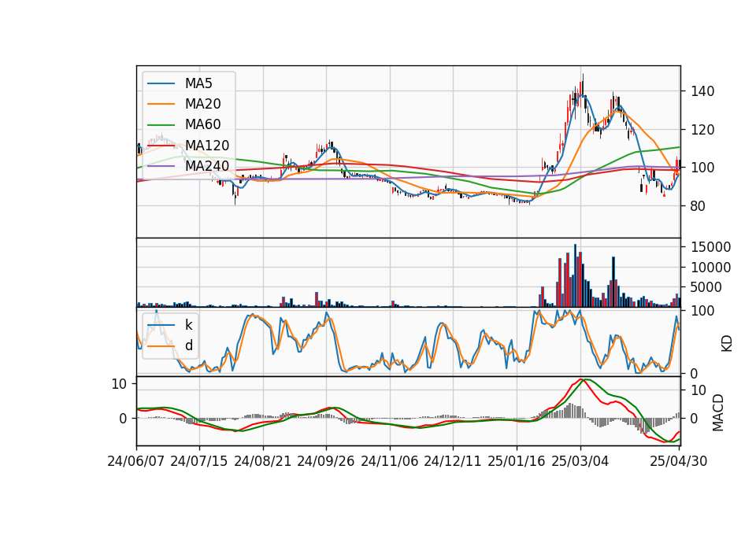Click the 24/11/06 date label

coord(390,461)
